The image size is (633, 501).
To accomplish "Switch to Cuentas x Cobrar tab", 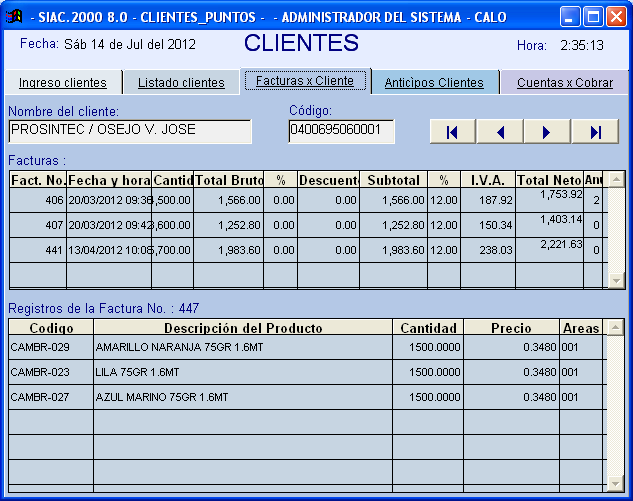I will click(x=565, y=83).
